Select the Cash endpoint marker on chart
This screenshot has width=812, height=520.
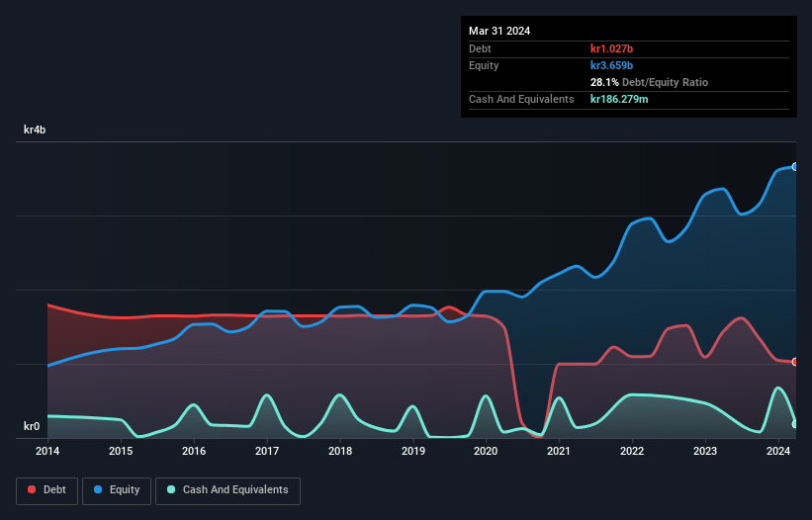click(x=795, y=424)
